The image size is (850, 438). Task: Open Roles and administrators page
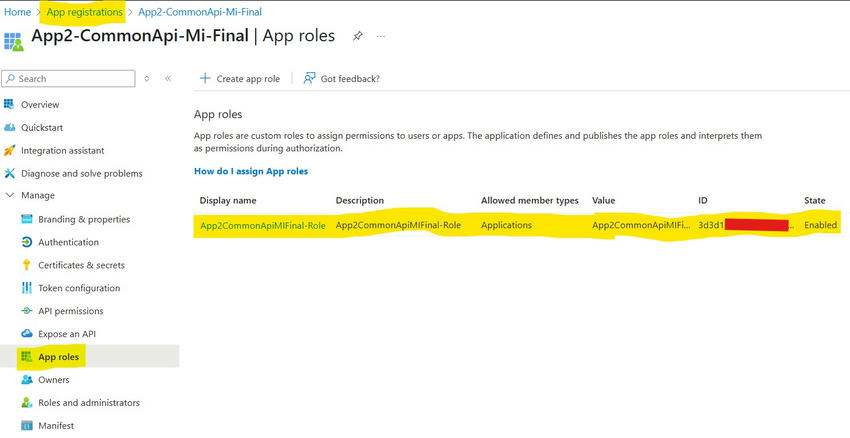point(89,403)
